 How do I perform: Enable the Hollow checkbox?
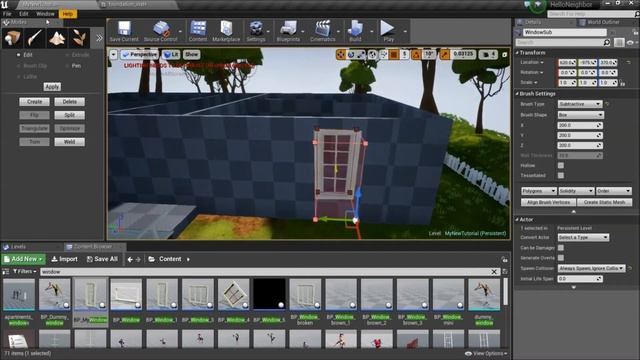click(x=561, y=165)
